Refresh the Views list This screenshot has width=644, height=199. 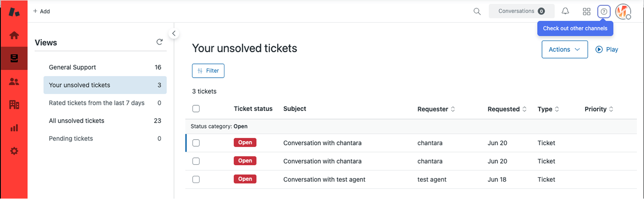coord(159,42)
